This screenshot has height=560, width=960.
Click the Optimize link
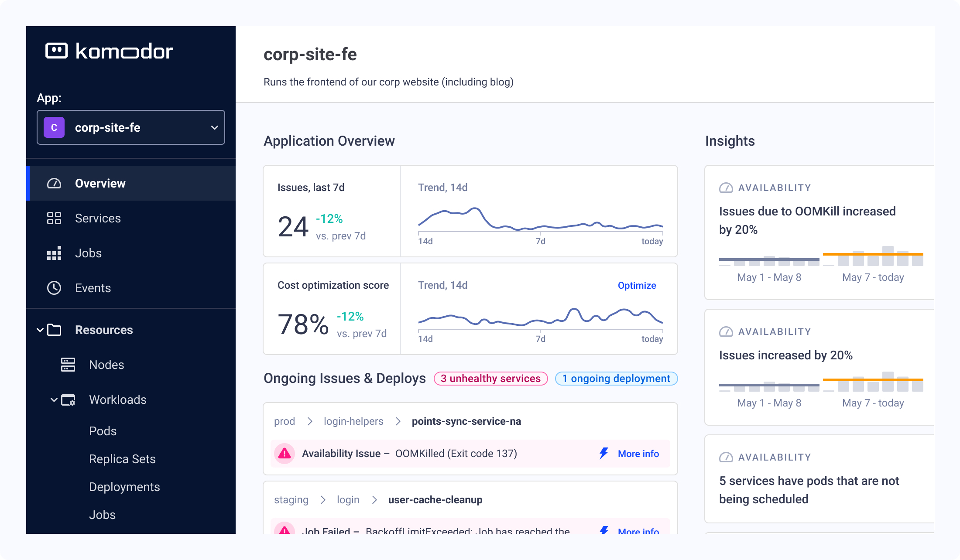pos(637,285)
